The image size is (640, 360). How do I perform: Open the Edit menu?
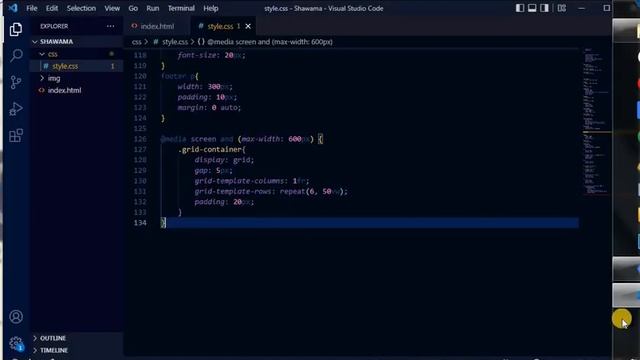pyautogui.click(x=52, y=8)
